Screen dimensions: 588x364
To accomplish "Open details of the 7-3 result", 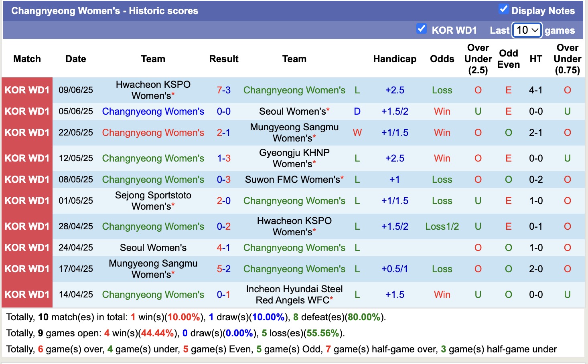I will 223,90.
